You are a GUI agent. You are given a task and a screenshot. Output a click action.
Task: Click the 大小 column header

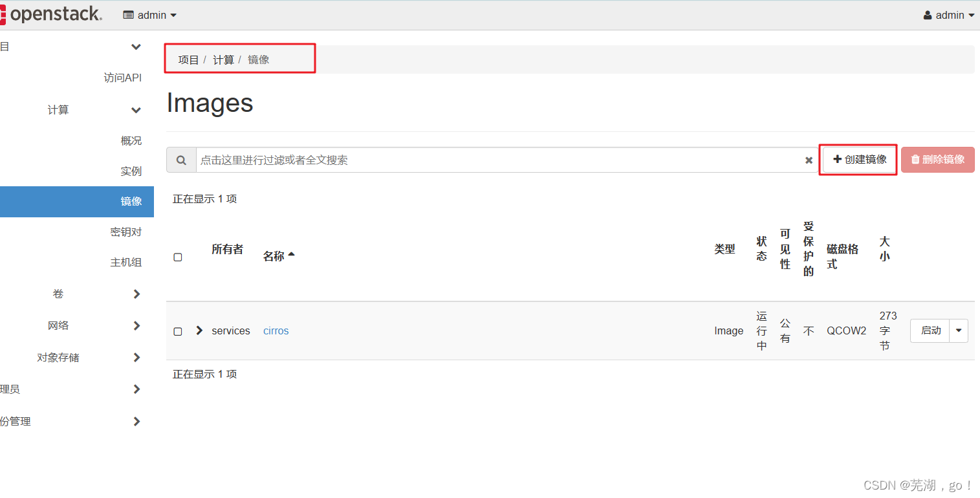[x=885, y=249]
